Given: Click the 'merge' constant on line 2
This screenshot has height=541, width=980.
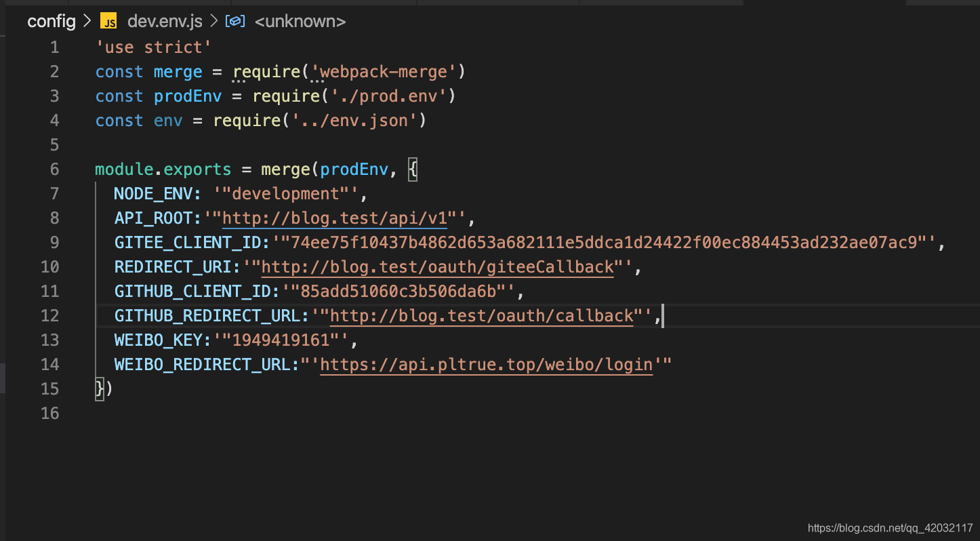Looking at the screenshot, I should pos(178,72).
